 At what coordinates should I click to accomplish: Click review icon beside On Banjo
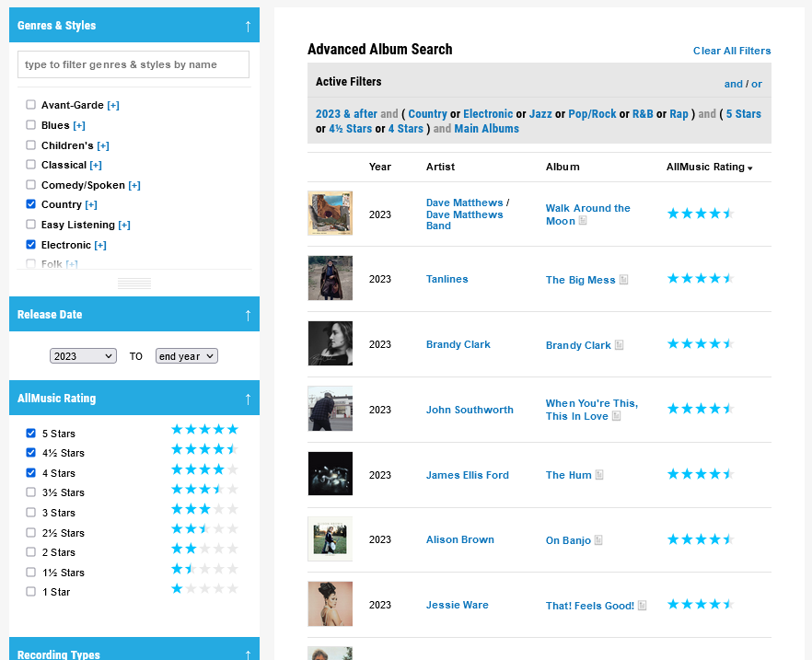pyautogui.click(x=598, y=540)
